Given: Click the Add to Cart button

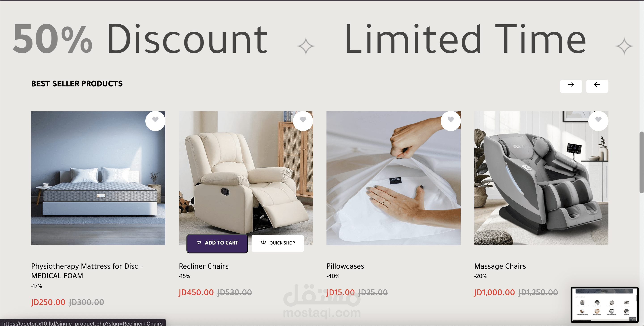Looking at the screenshot, I should [217, 243].
